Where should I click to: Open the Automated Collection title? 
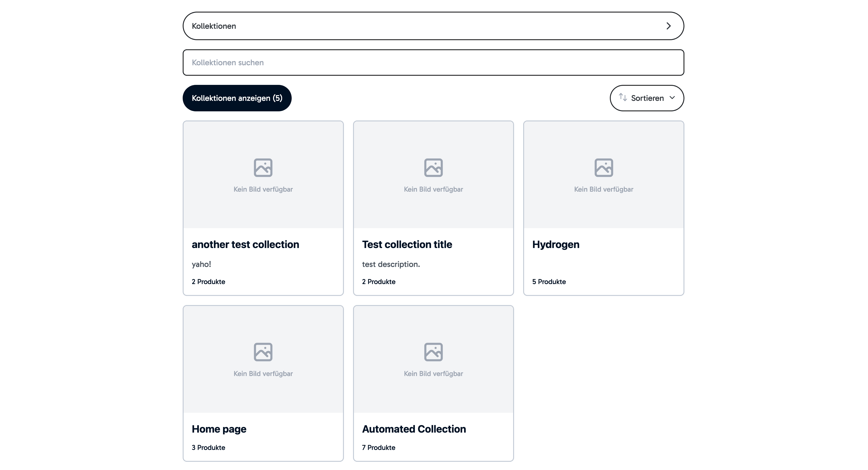[414, 429]
